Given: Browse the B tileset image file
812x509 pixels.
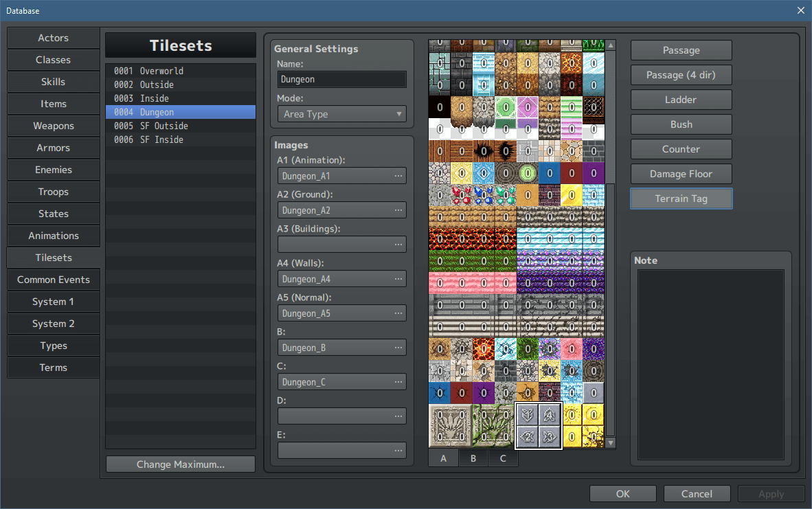Looking at the screenshot, I should click(398, 348).
